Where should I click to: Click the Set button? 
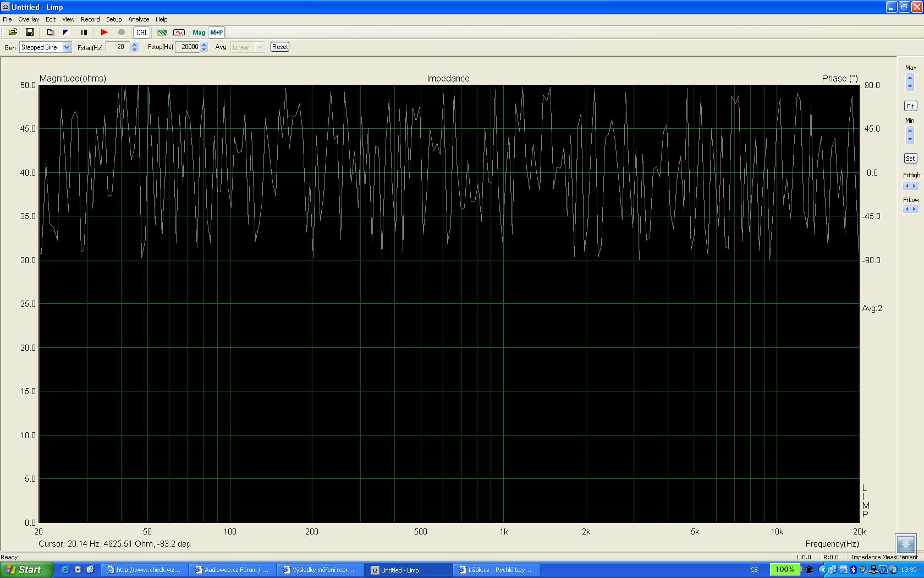910,159
